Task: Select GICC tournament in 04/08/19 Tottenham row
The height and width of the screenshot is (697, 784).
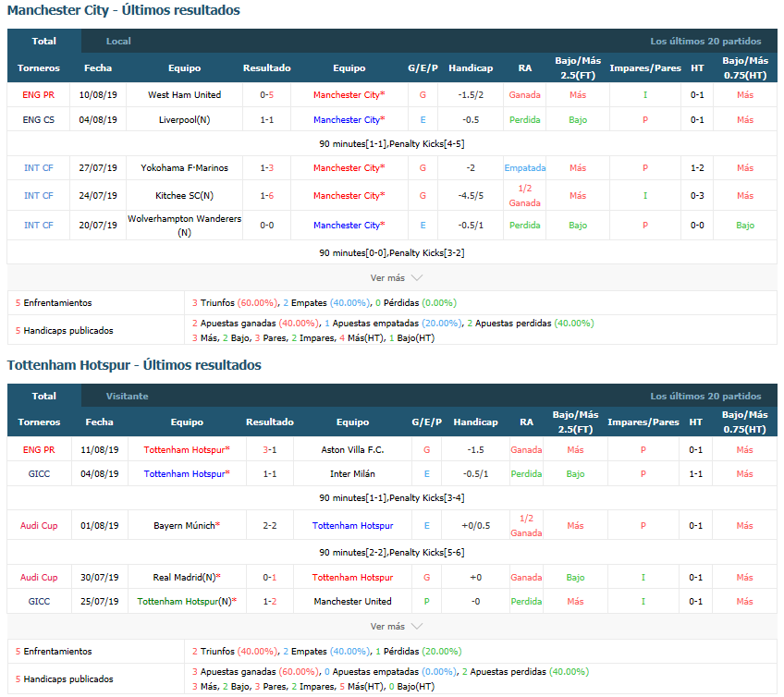Action: point(39,474)
